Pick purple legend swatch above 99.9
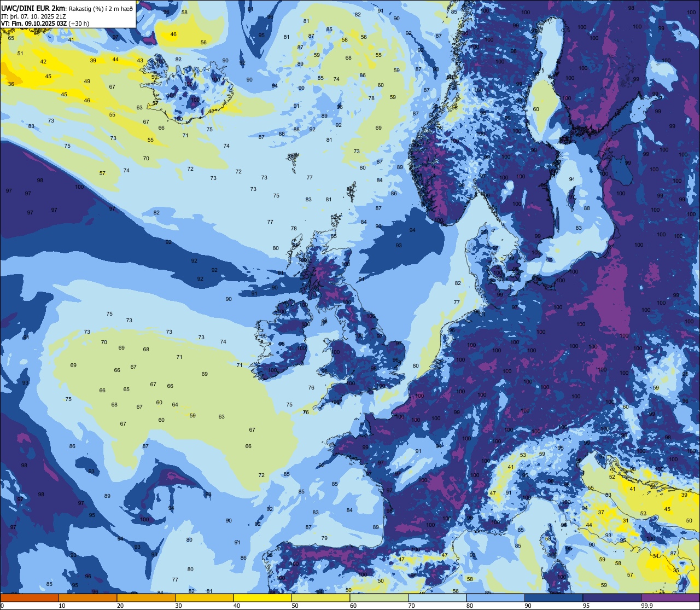 [x=670, y=597]
